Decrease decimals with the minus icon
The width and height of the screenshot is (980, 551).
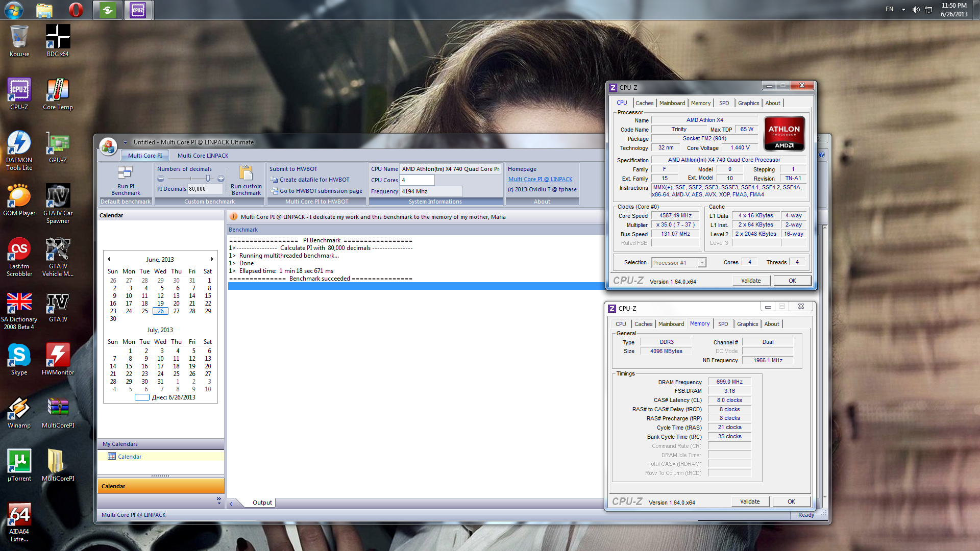click(161, 179)
